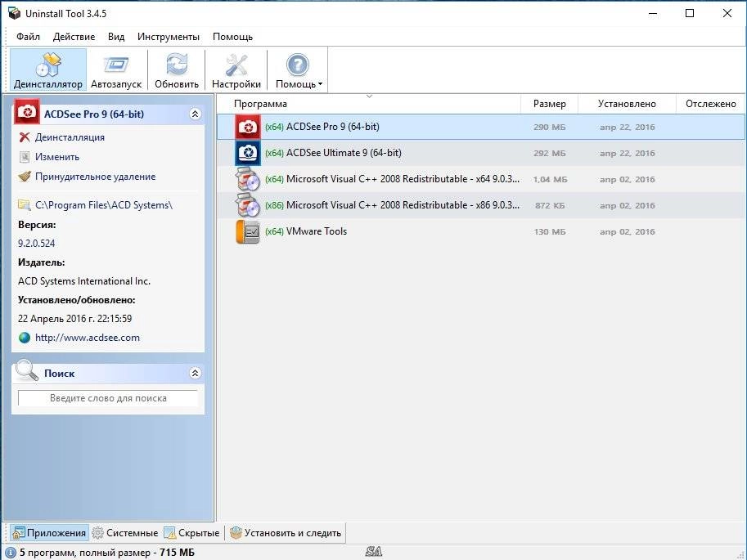Sort by the Размер column header
The width and height of the screenshot is (747, 560).
[x=549, y=104]
